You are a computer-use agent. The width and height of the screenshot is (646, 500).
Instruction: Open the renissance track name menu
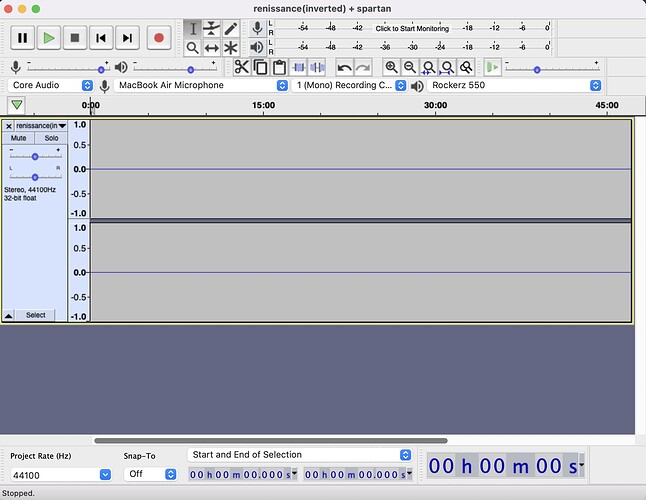point(41,126)
